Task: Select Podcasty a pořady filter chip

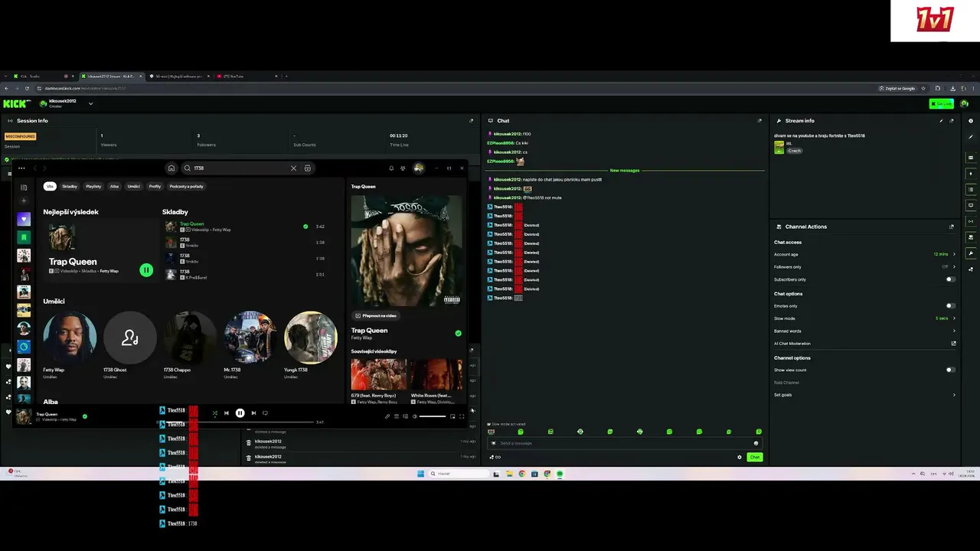Action: 187,186
